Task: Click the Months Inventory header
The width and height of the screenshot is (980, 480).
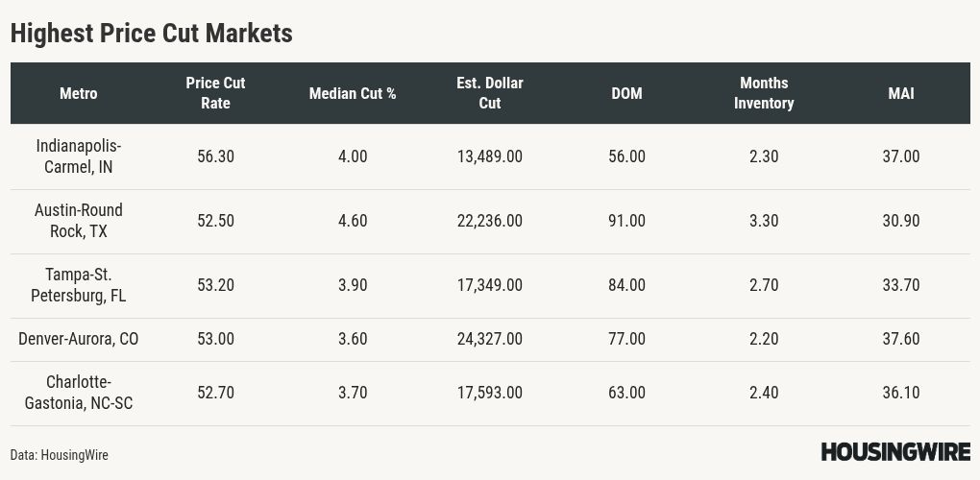Action: tap(764, 93)
